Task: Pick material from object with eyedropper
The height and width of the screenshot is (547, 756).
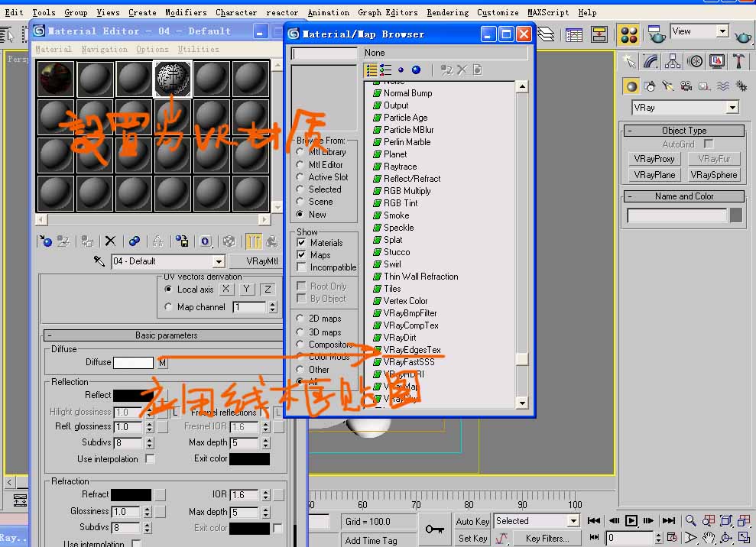Action: point(99,261)
